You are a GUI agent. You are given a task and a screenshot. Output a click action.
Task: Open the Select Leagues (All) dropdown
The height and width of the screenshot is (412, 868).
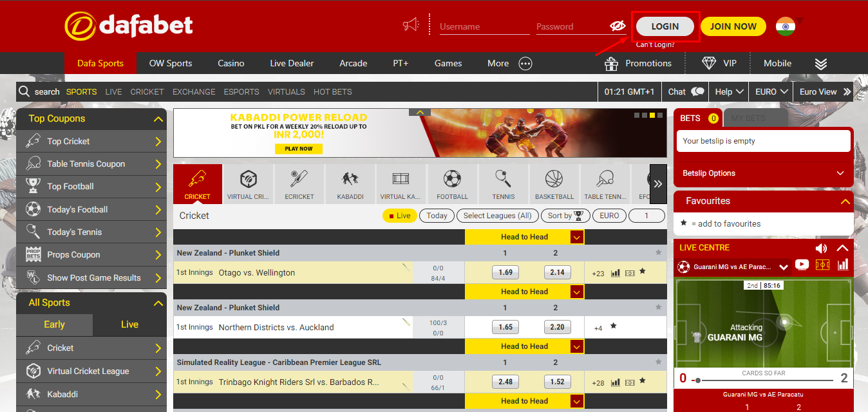pyautogui.click(x=498, y=216)
